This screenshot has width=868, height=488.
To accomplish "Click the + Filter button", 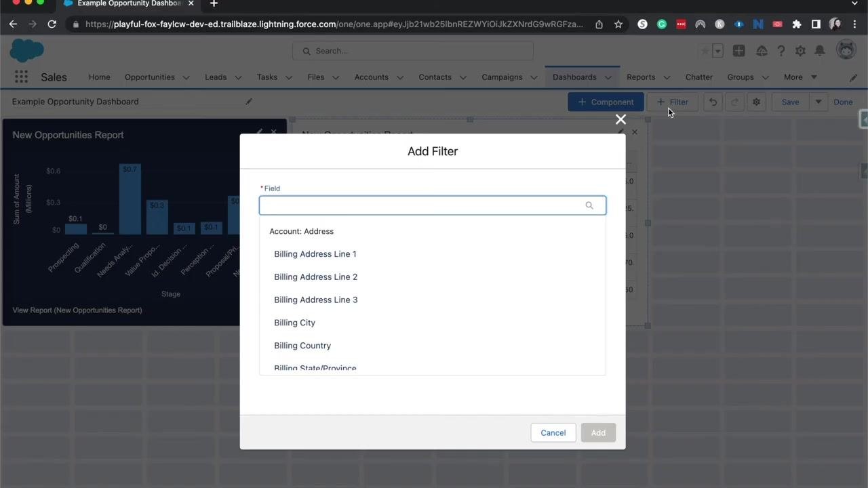I will tap(673, 102).
